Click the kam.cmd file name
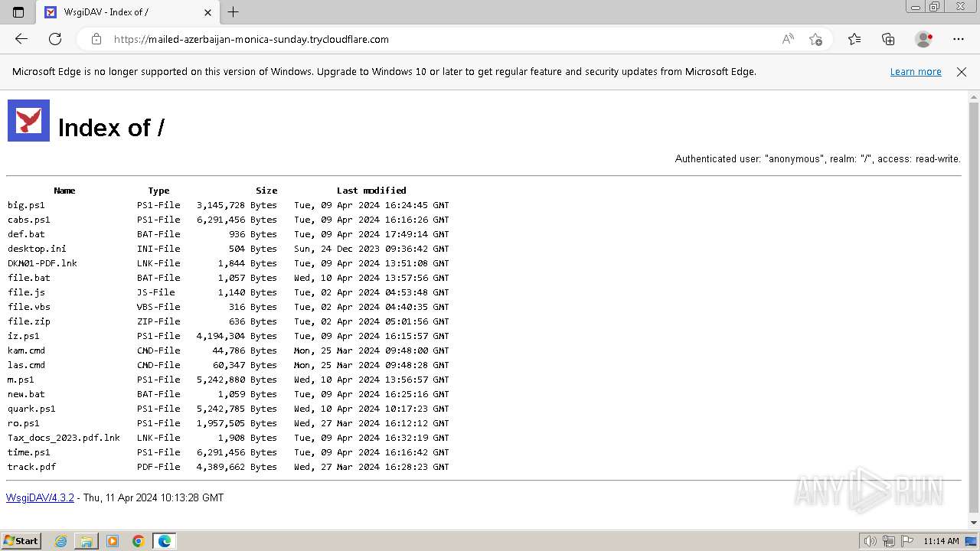This screenshot has width=980, height=551. click(x=26, y=350)
